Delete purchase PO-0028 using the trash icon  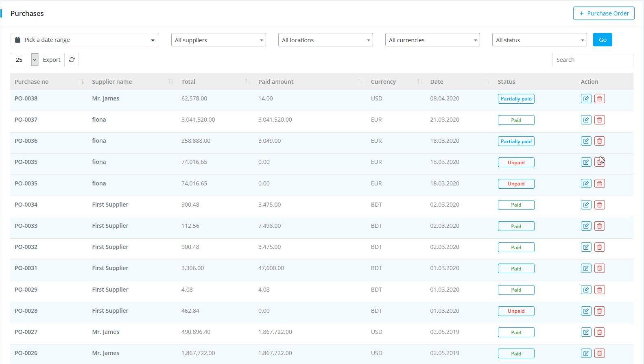(x=599, y=311)
